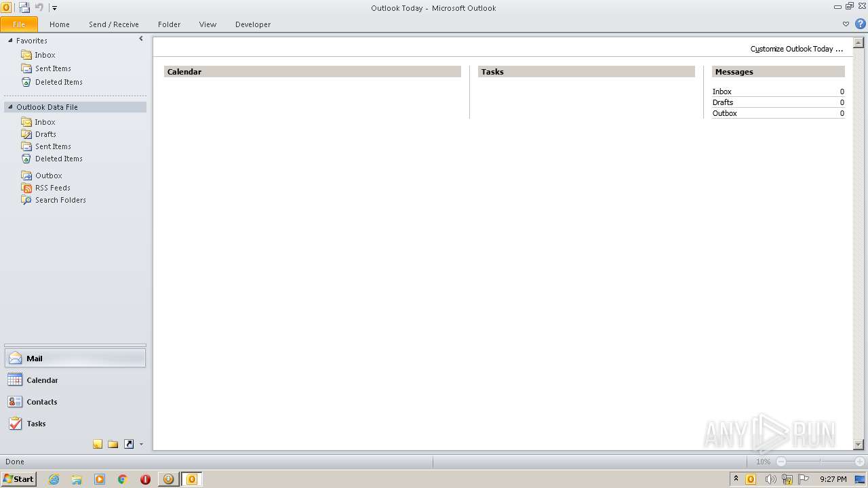The image size is (868, 488).
Task: Show hidden tray icons arrow
Action: [x=736, y=479]
